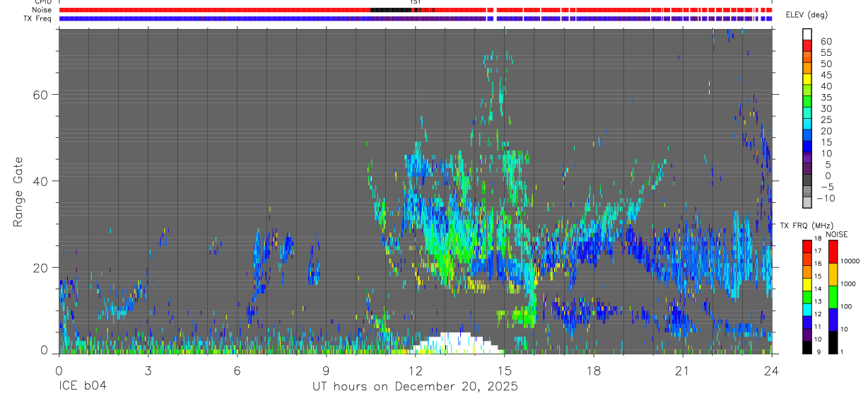Click the x-axis hour tick label '18'

[593, 371]
